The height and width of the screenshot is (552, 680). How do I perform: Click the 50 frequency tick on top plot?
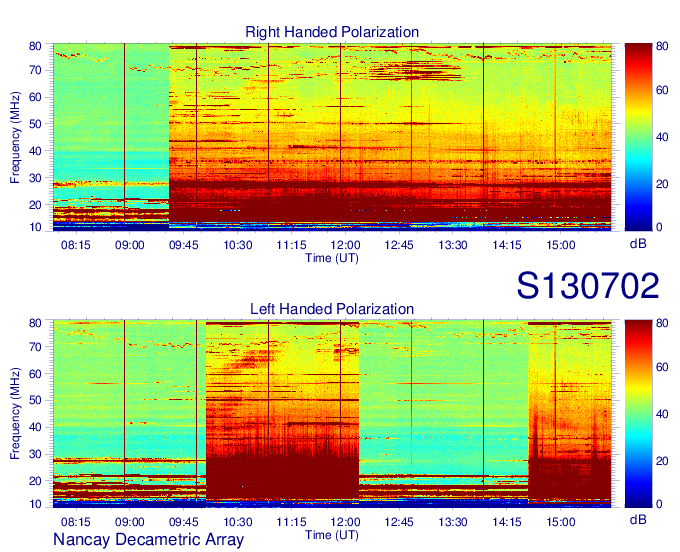(36, 124)
